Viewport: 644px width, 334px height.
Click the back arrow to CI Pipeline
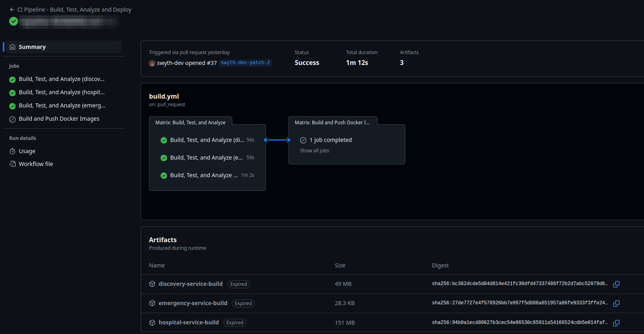[12, 10]
